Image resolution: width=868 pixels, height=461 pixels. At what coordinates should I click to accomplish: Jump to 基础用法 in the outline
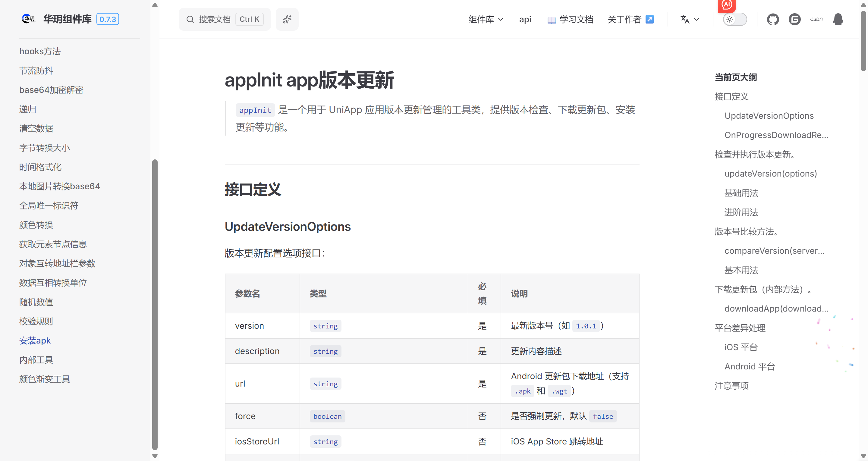741,193
